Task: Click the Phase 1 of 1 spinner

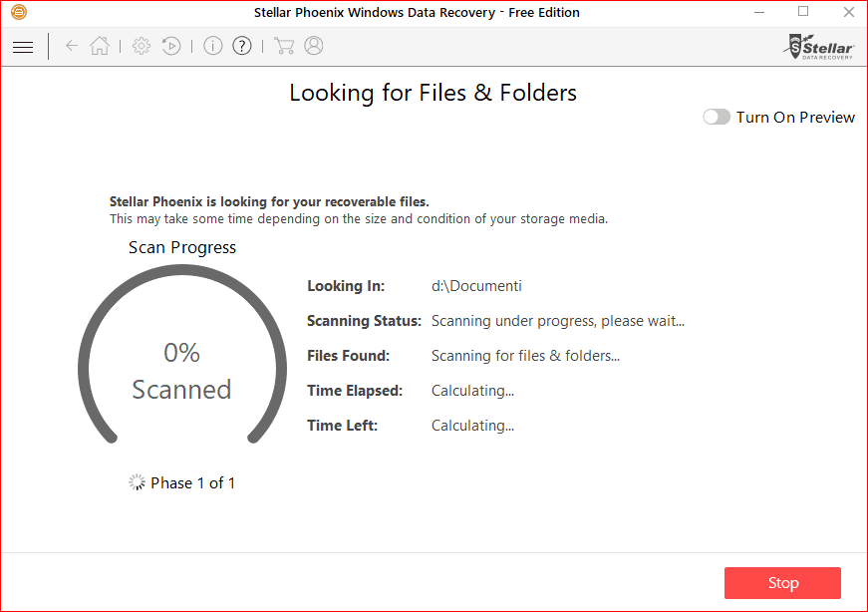Action: pos(137,482)
